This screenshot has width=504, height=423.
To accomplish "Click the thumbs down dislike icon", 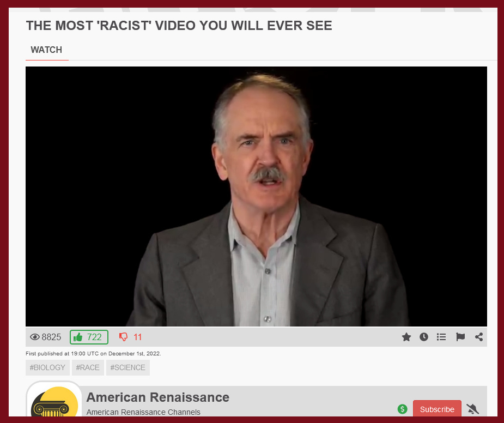I will 124,337.
